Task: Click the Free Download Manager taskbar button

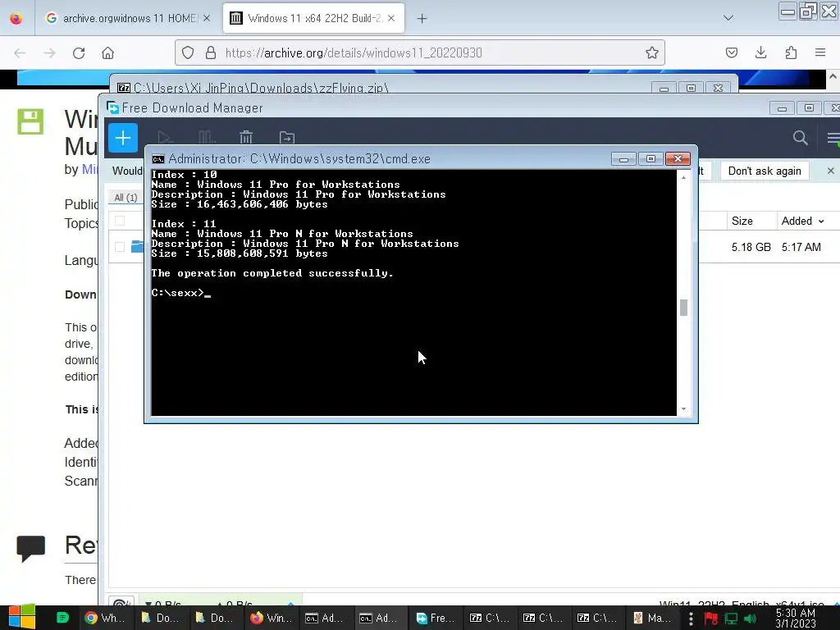Action: click(435, 618)
